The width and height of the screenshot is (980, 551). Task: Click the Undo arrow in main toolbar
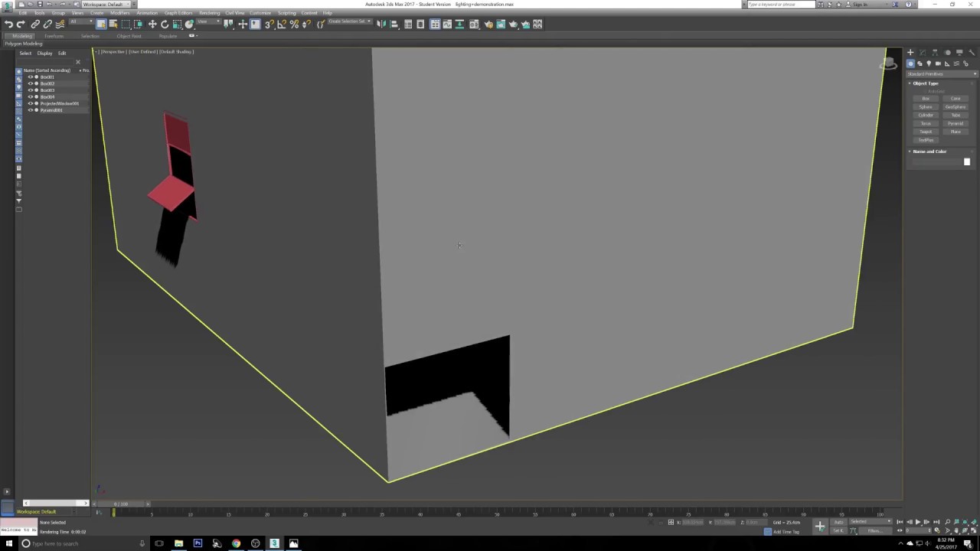pyautogui.click(x=8, y=24)
